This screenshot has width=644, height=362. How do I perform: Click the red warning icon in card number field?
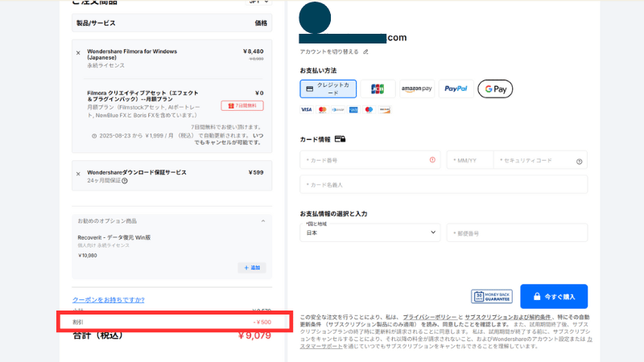(432, 160)
